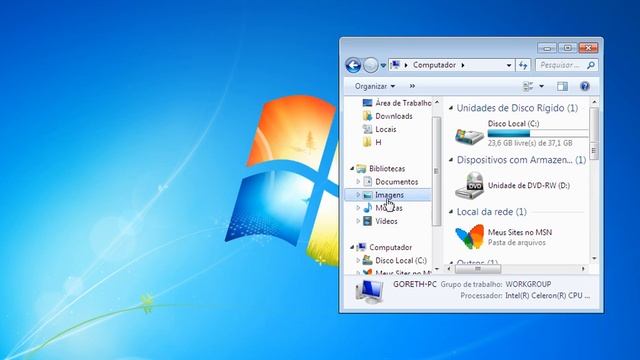Click the Músicas note icon
The height and width of the screenshot is (360, 640).
tap(368, 208)
